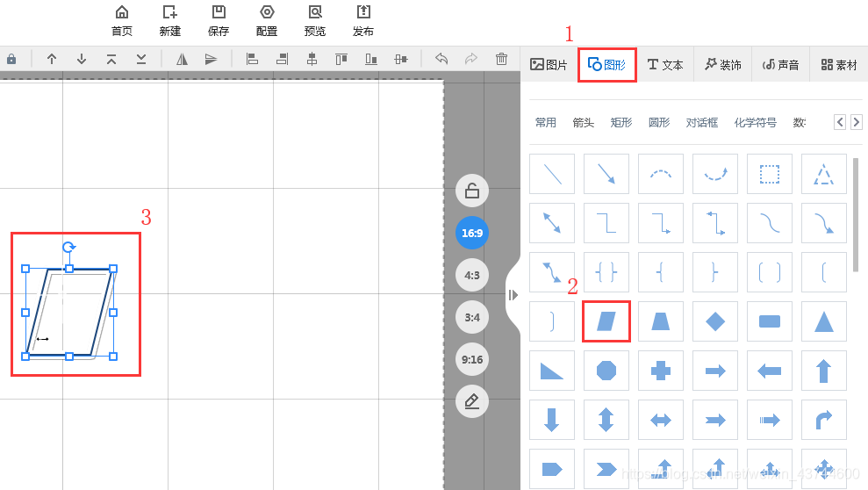
Task: Insert the diamond shape
Action: pyautogui.click(x=715, y=321)
